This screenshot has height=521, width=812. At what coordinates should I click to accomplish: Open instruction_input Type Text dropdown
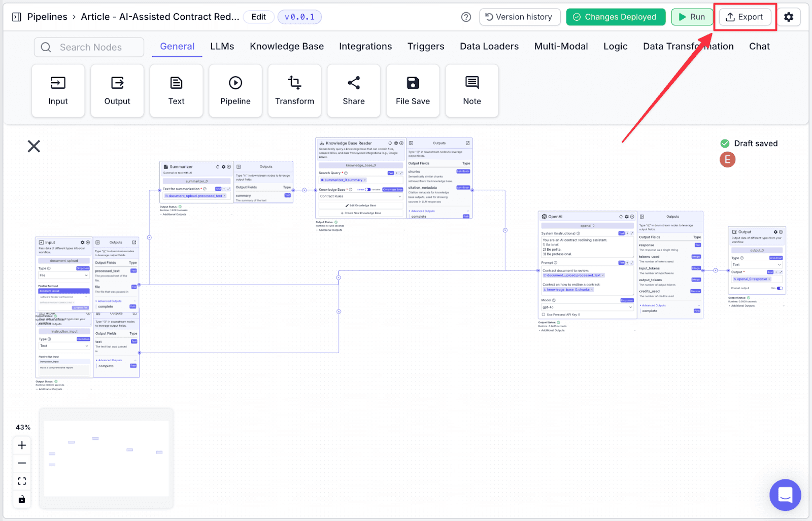pos(64,346)
